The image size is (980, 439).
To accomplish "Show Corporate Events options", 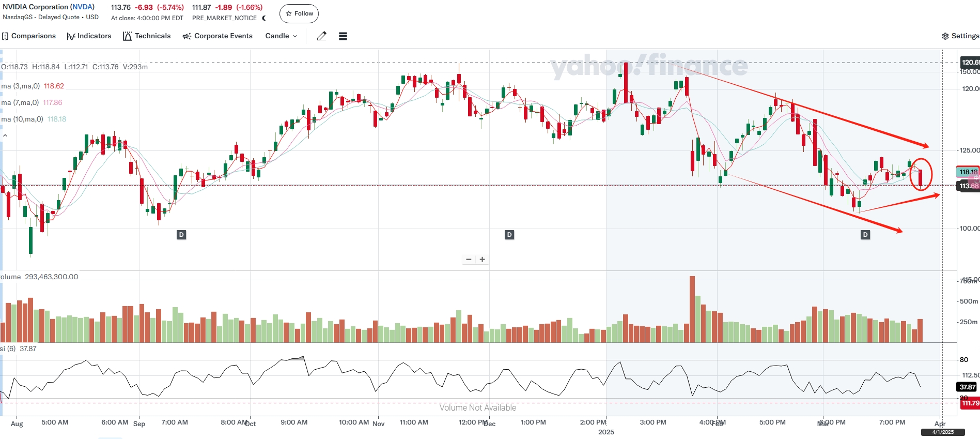I will (217, 36).
